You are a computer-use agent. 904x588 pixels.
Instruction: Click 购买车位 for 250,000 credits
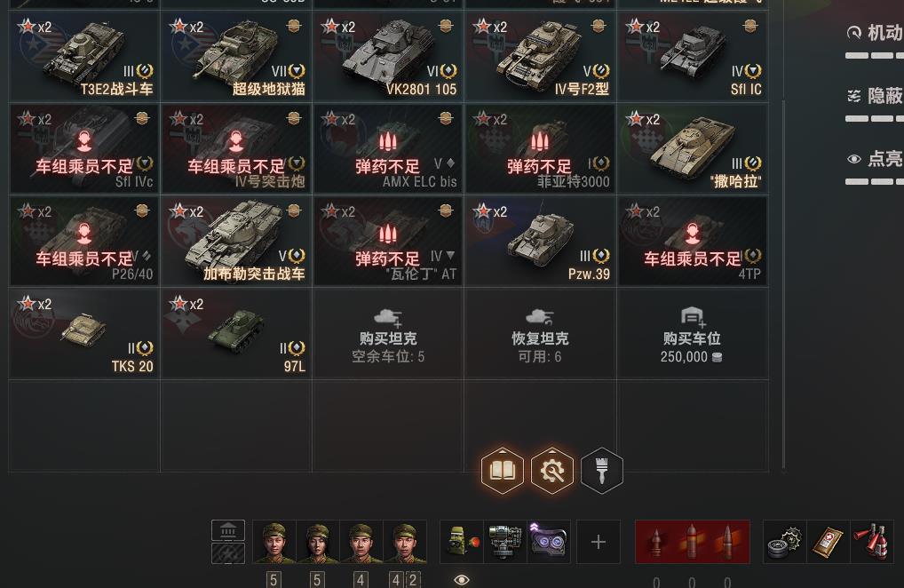(x=692, y=334)
